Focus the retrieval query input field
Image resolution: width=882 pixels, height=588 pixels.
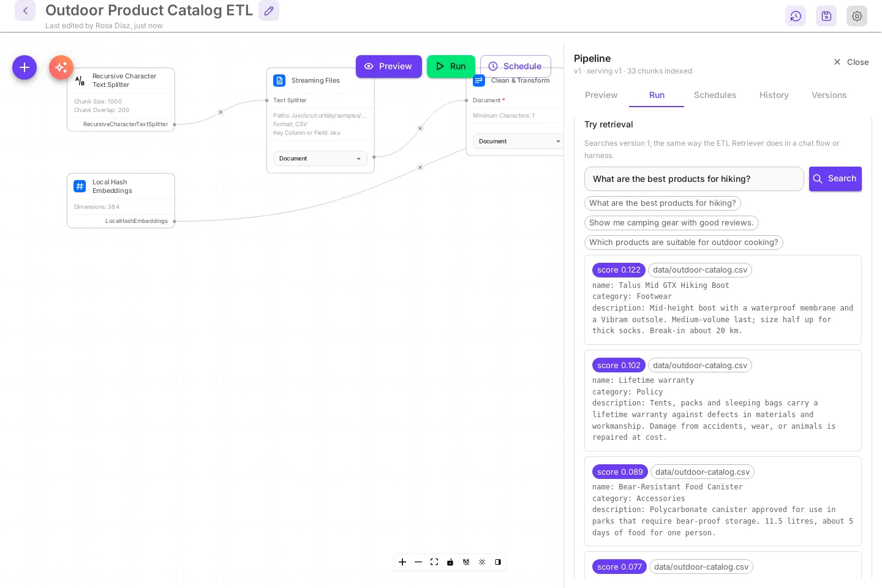694,179
